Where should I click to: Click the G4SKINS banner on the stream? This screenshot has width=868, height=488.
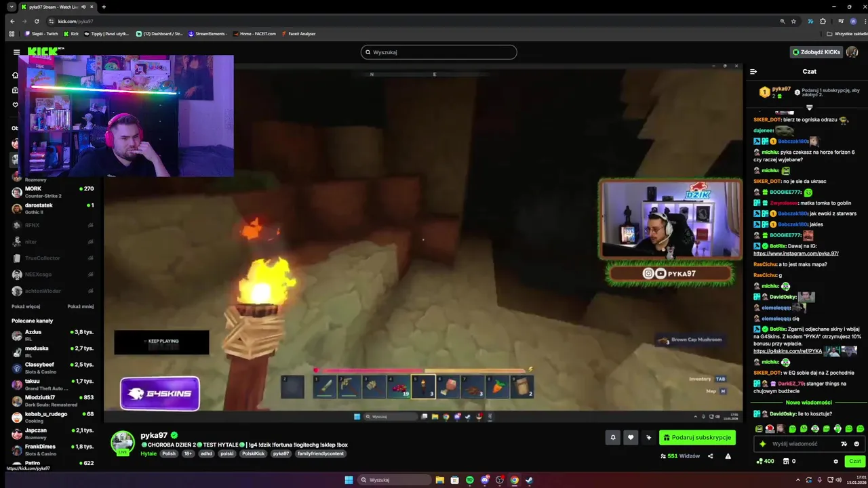pos(160,393)
